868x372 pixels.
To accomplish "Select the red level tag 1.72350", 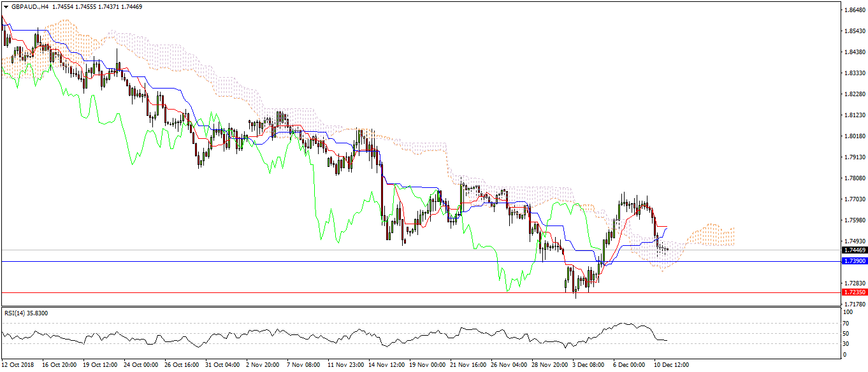I will tap(853, 292).
